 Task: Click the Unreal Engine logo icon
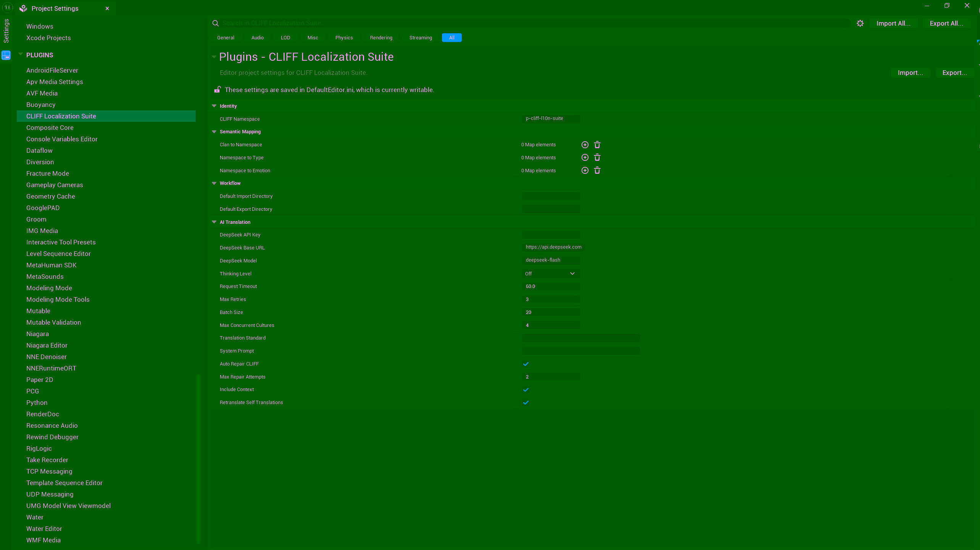point(7,7)
